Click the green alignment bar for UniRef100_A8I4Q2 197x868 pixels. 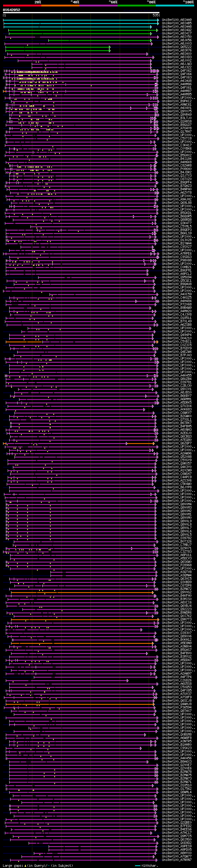[83, 30]
